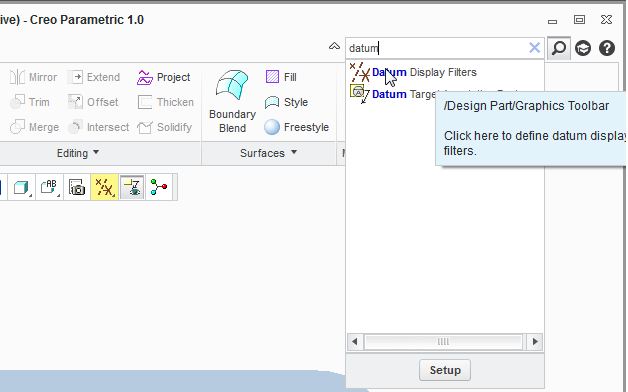The image size is (628, 392).
Task: Choose the Solidify tool
Action: [165, 127]
